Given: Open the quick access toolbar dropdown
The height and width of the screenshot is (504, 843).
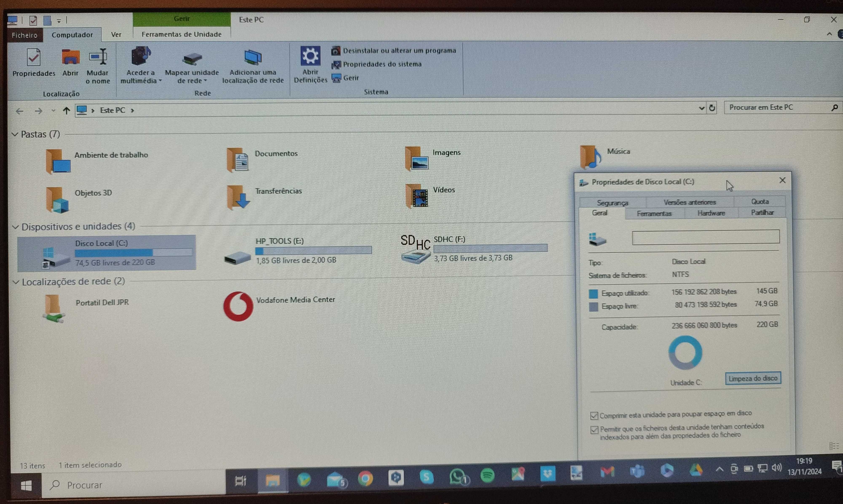Looking at the screenshot, I should click(59, 21).
